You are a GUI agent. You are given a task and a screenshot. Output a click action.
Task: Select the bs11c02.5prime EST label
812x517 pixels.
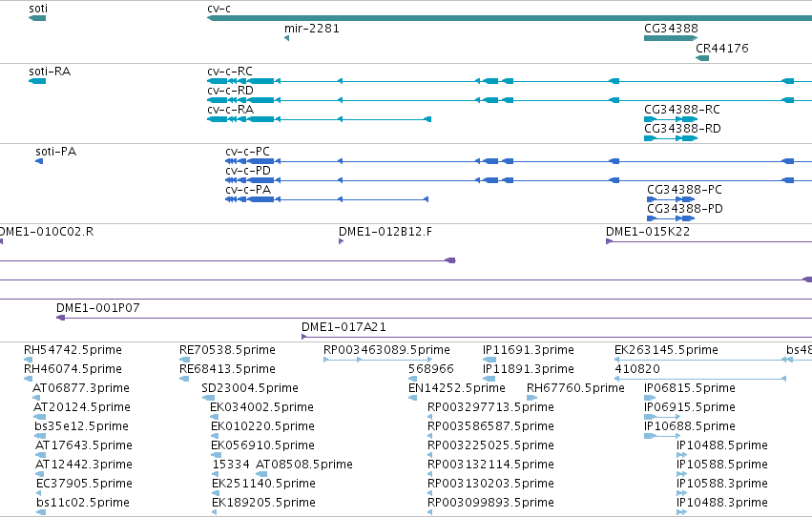click(83, 504)
